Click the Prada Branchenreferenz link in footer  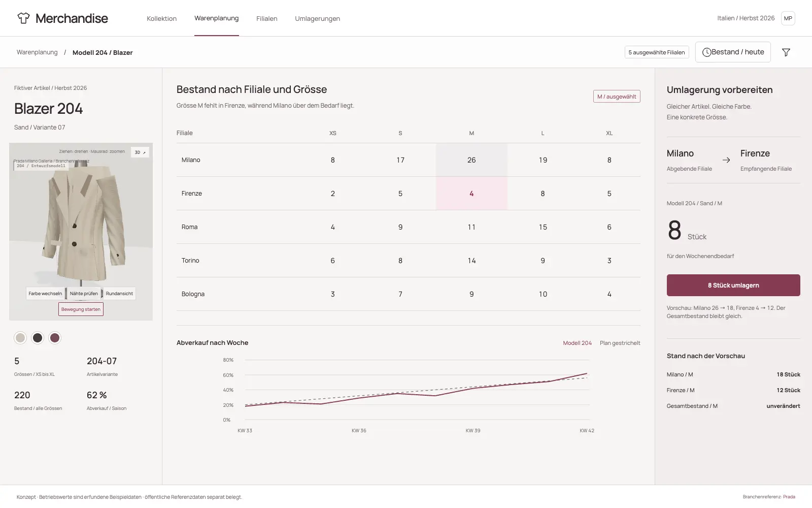coord(789,497)
